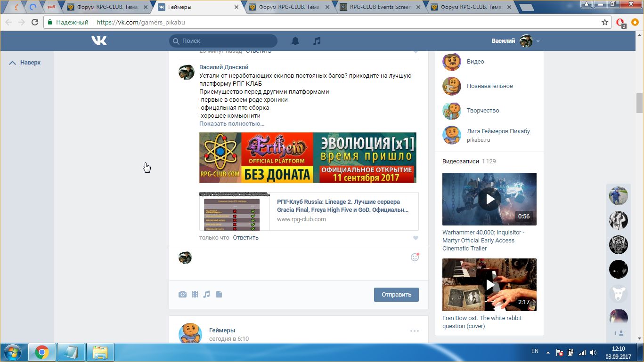Expand comment with Показать полностью…

coord(232,124)
